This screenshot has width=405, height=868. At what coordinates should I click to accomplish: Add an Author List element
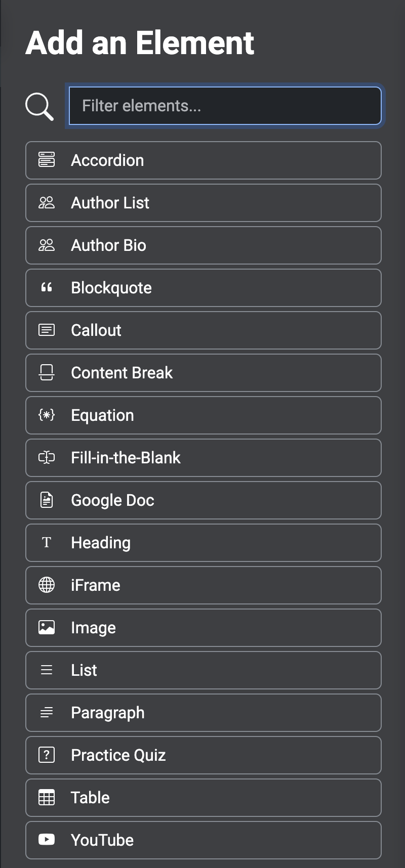(x=203, y=203)
